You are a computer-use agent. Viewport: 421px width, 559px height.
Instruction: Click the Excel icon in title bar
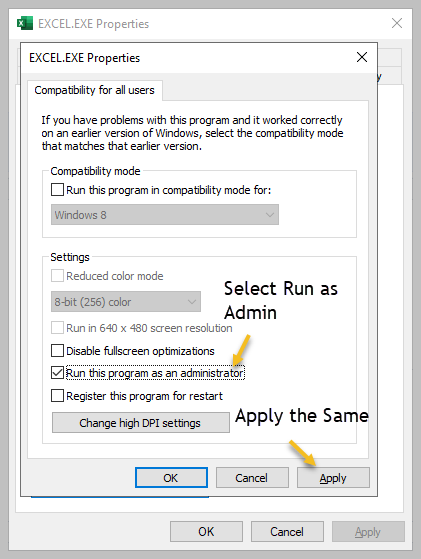(x=25, y=24)
